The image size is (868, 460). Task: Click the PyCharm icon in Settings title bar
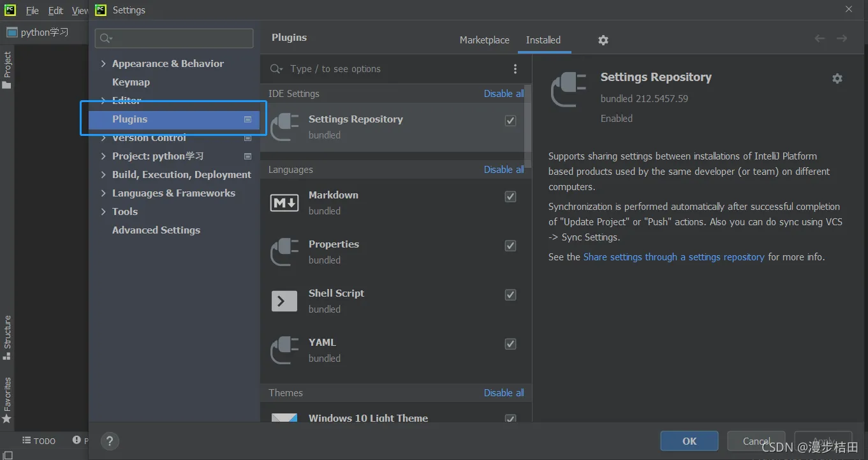(101, 10)
